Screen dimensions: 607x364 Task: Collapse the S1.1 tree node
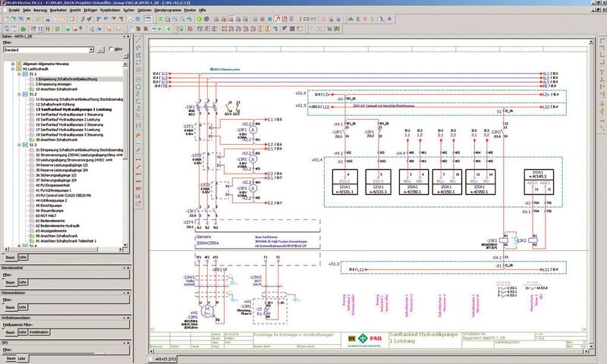point(19,74)
